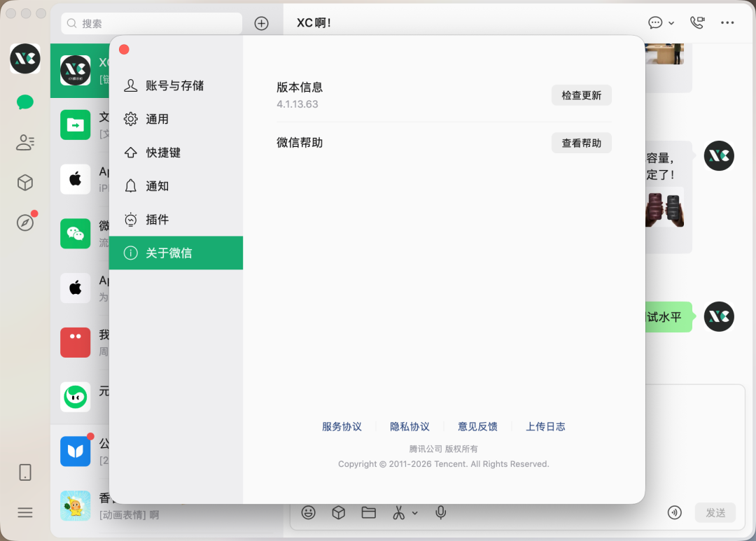
Task: Expand the screenshot options dropdown arrow
Action: [x=414, y=513]
